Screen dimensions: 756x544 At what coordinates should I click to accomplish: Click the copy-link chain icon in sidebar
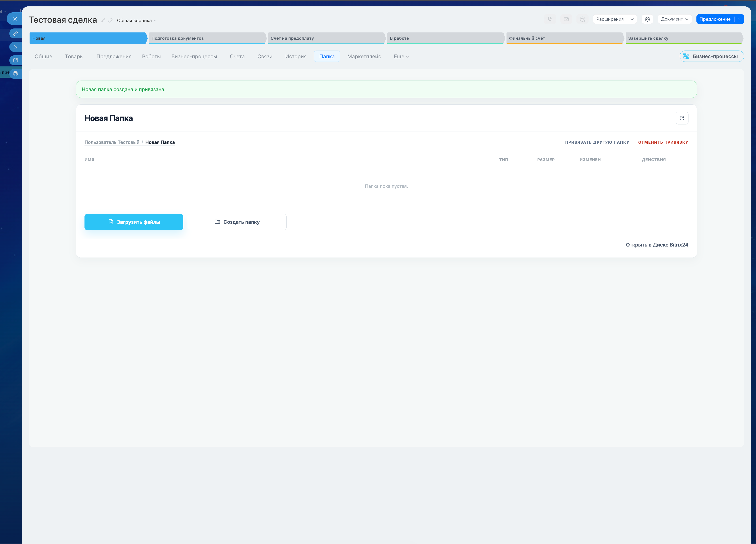click(x=15, y=34)
